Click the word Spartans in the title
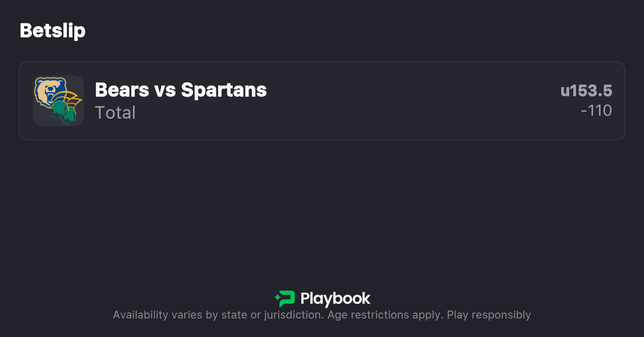 (x=223, y=90)
